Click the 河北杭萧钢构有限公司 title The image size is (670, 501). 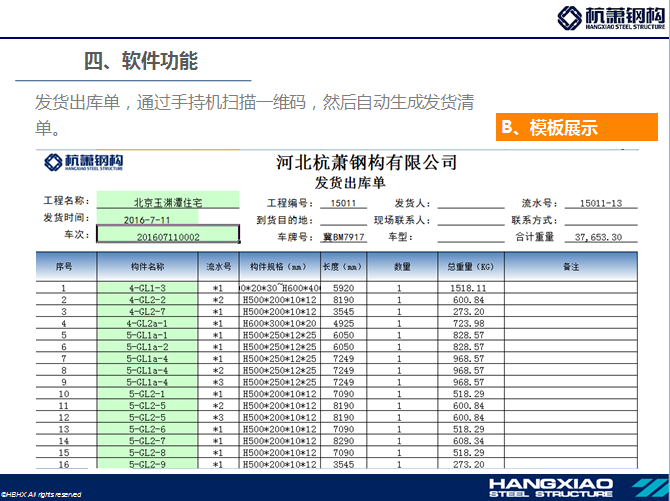tap(367, 162)
